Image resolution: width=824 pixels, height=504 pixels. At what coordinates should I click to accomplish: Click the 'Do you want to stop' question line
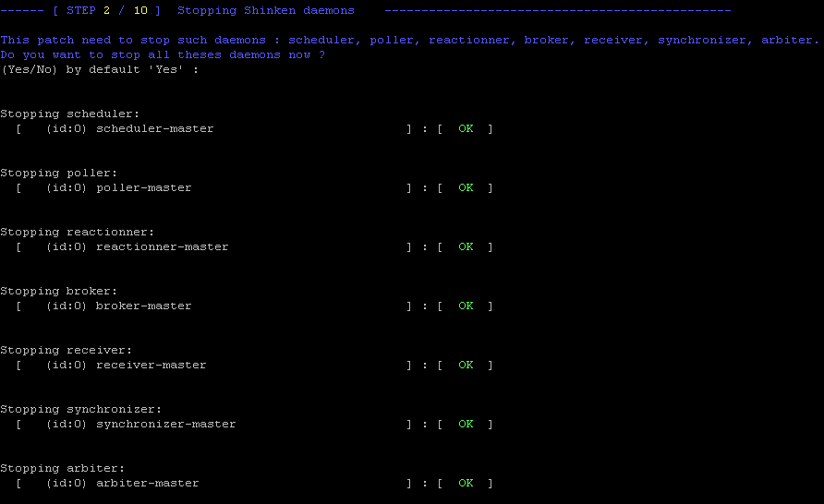pos(163,54)
